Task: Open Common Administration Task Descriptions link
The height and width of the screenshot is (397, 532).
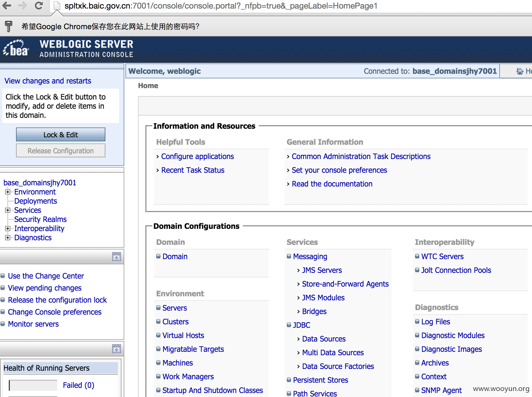Action: click(361, 156)
